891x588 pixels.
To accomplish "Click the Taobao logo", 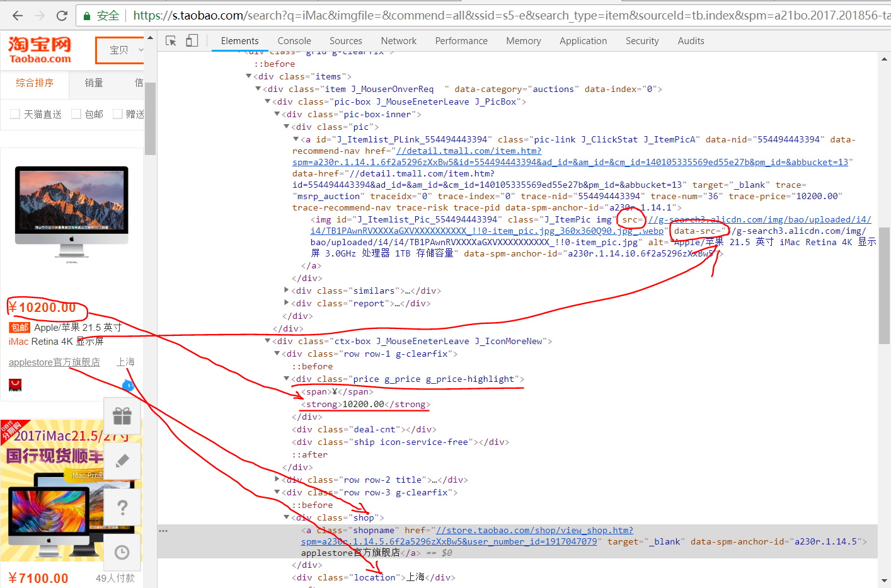I will (40, 50).
